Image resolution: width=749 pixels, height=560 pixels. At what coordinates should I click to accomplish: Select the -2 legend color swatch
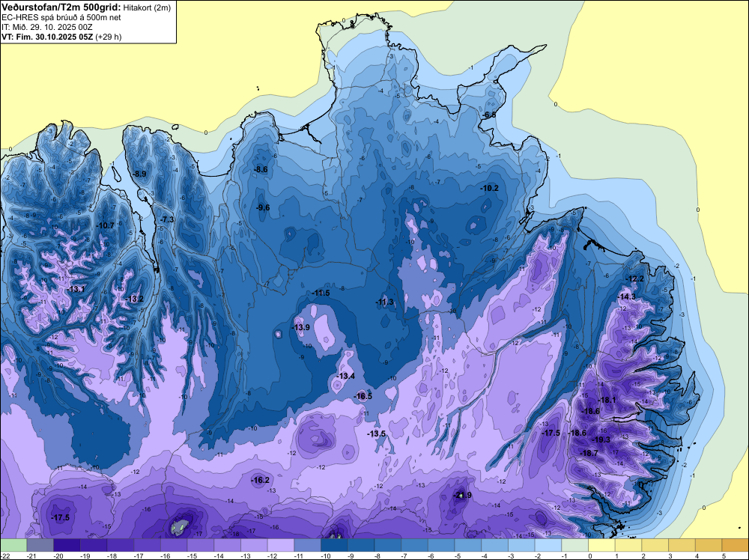(548, 544)
